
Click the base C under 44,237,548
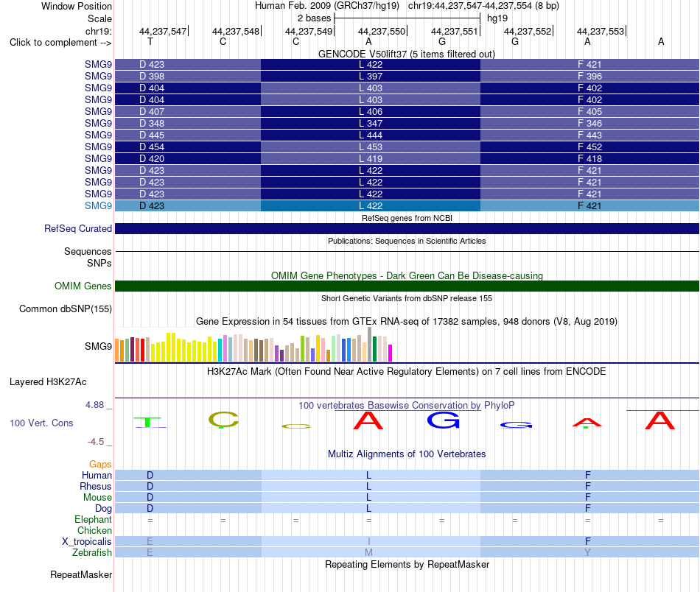click(x=223, y=41)
